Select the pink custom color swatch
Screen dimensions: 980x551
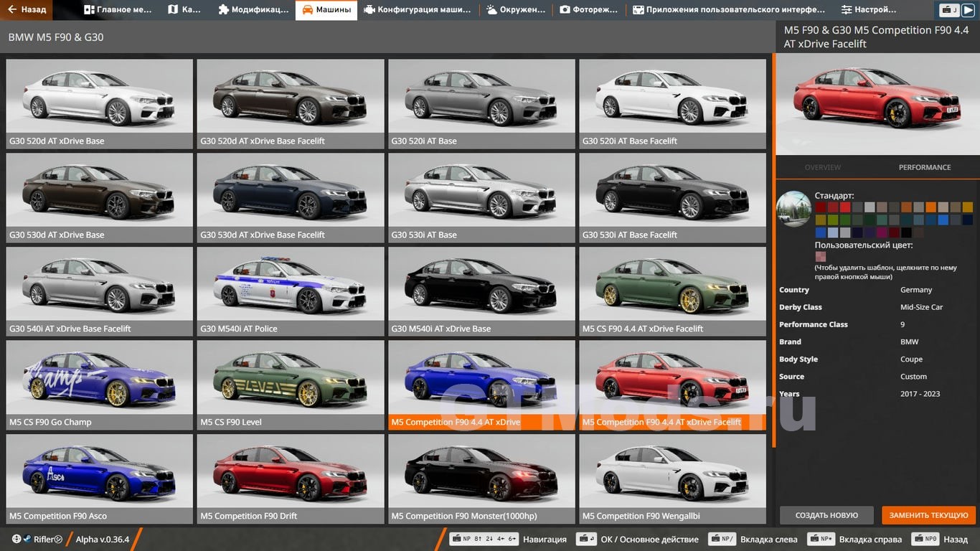point(820,257)
